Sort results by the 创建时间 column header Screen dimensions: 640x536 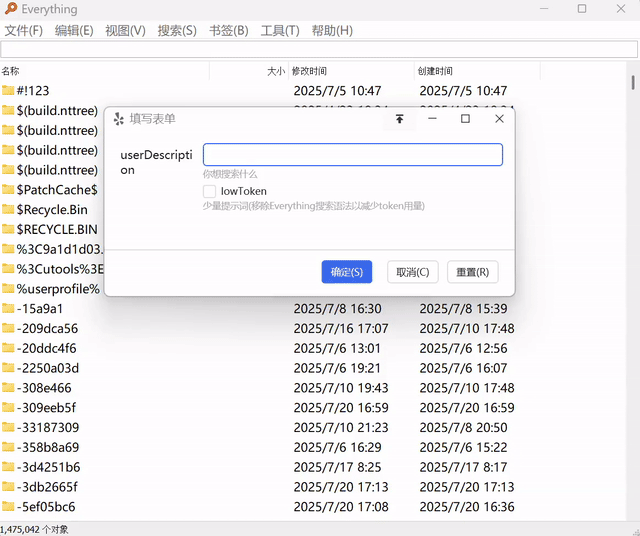pos(477,71)
